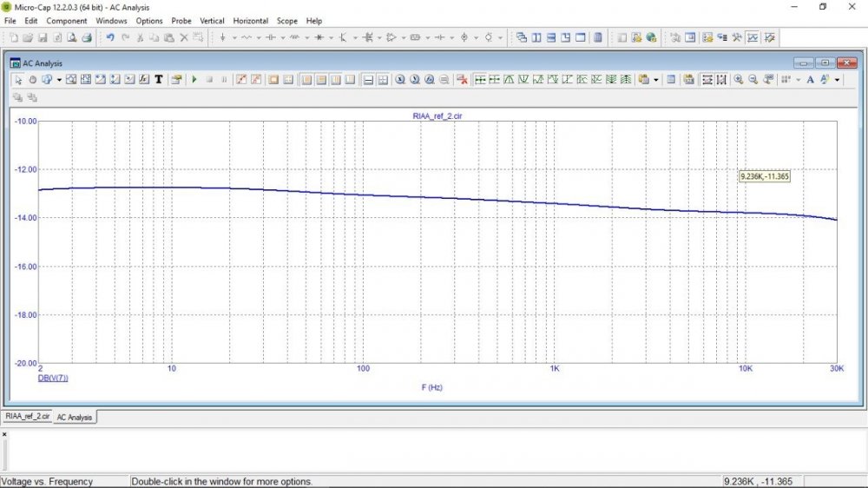Click the Print icon in main toolbar
The height and width of the screenshot is (488, 868).
click(x=87, y=37)
